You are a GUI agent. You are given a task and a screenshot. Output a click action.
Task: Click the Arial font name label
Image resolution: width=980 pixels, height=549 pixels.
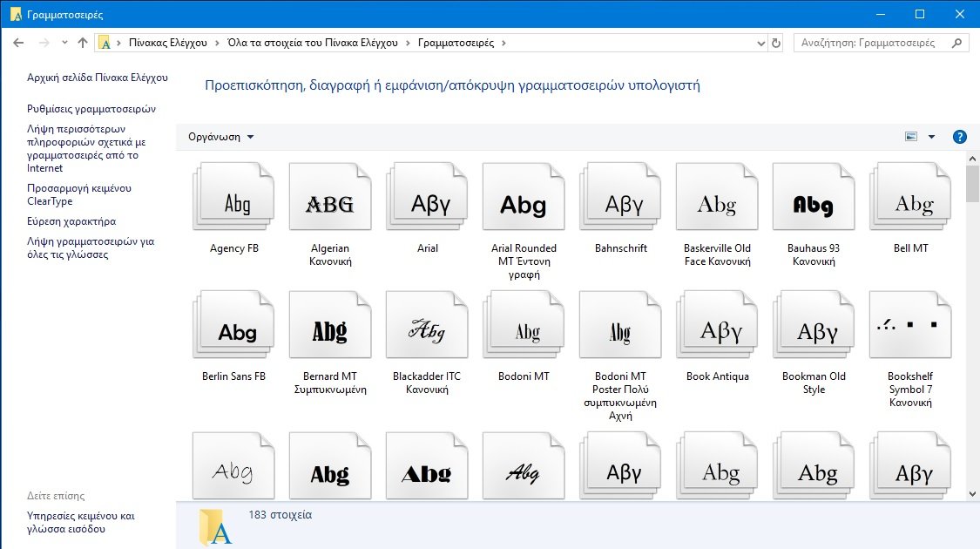coord(428,248)
